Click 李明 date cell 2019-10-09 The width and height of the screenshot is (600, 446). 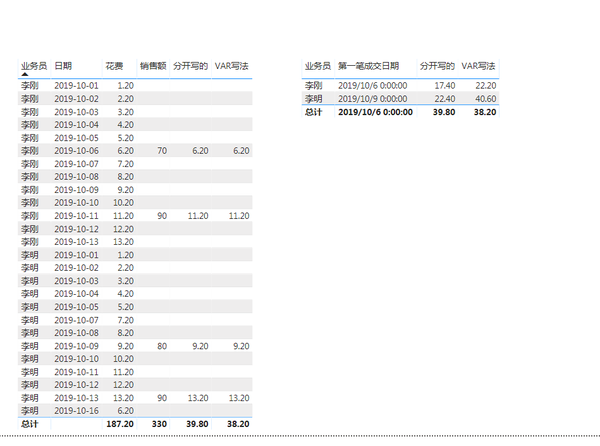tap(77, 346)
